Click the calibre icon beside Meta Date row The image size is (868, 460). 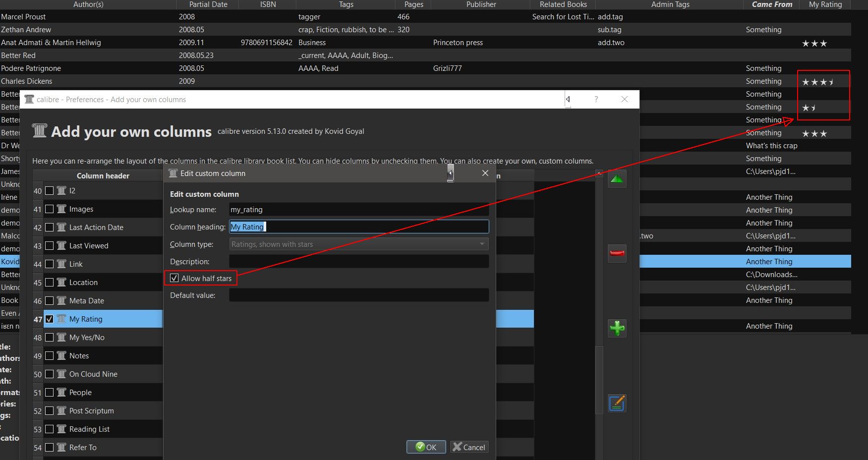(61, 300)
